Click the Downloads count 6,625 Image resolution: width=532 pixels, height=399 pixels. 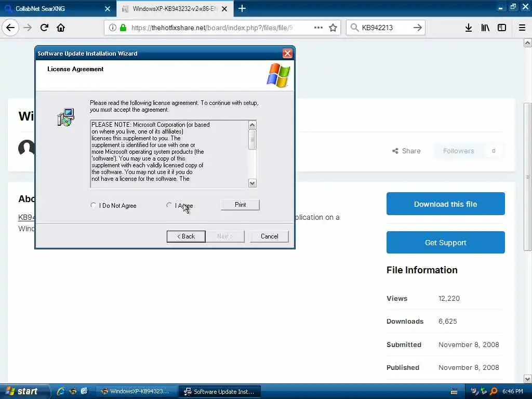(447, 321)
